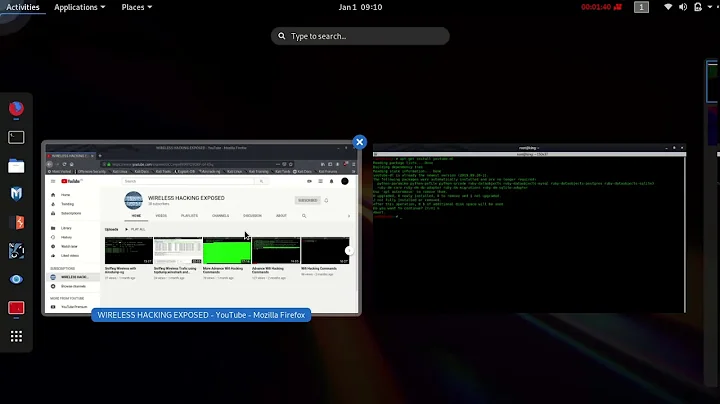The width and height of the screenshot is (720, 404).
Task: Click Liked videos in YouTube sidebar
Action: (70, 256)
